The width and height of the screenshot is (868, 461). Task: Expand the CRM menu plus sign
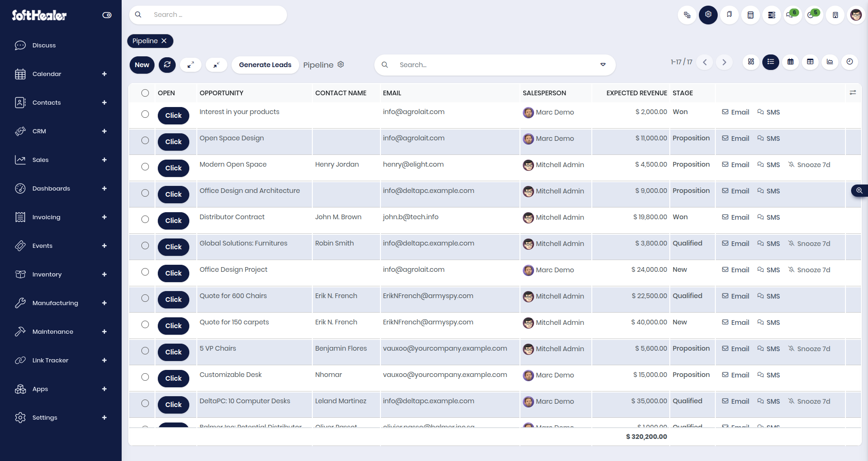click(104, 131)
